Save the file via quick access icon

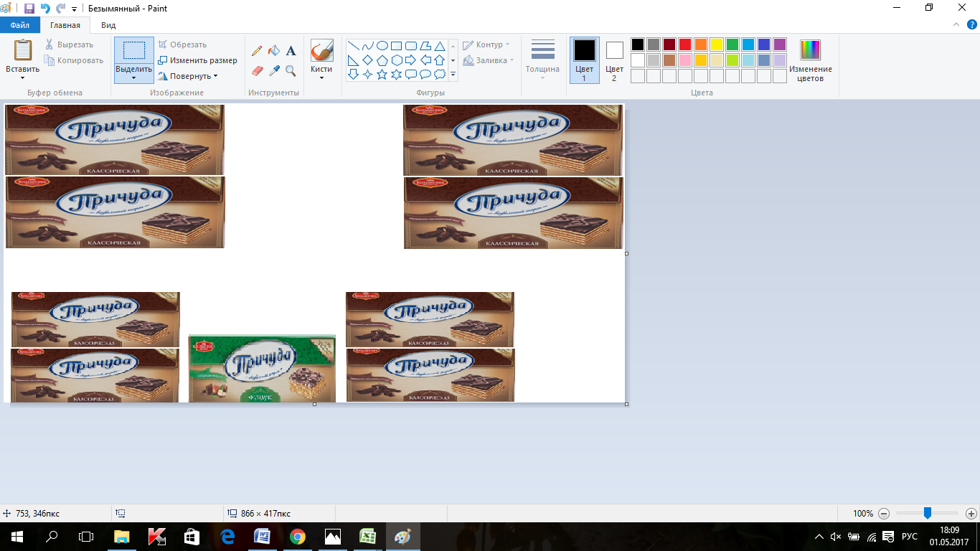point(29,9)
